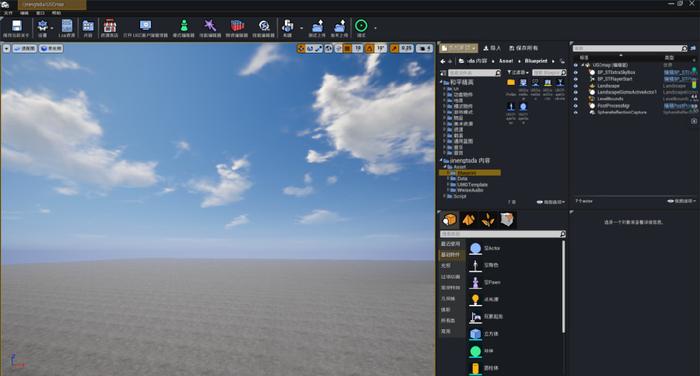Select the blue cube geometry item
The height and width of the screenshot is (376, 700).
475,334
